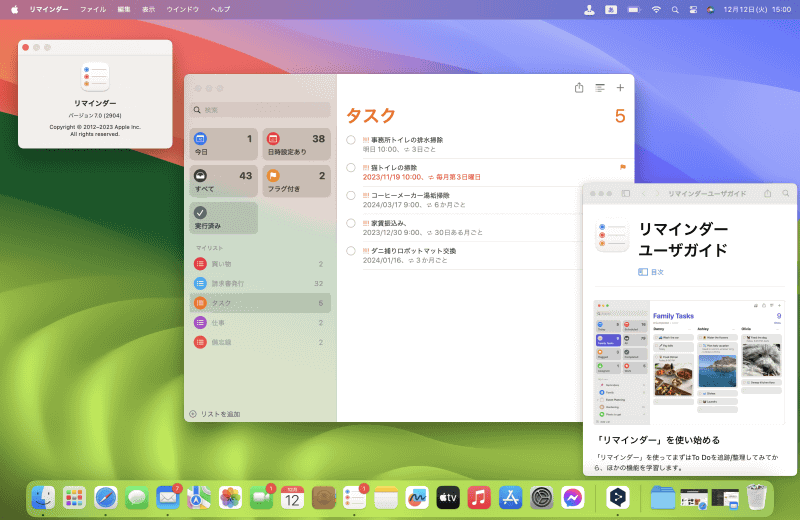Screen dimensions: 800x520
Task: Open ウインドウ menu
Action: tap(183, 9)
